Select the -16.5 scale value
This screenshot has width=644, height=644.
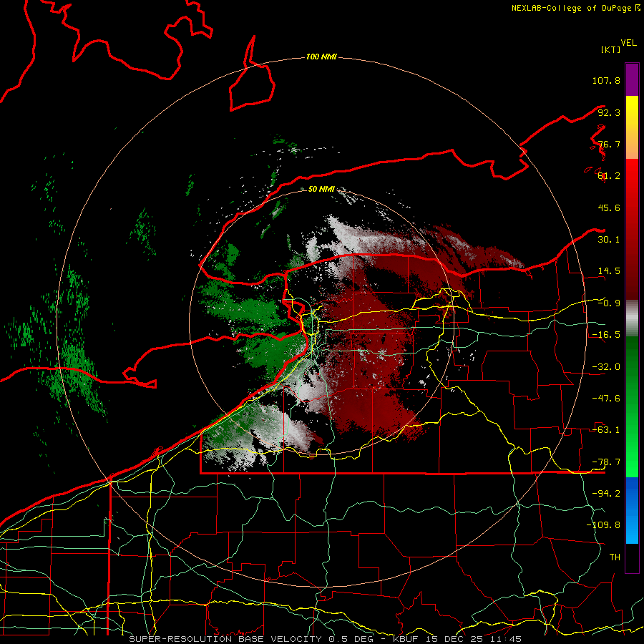pos(606,334)
